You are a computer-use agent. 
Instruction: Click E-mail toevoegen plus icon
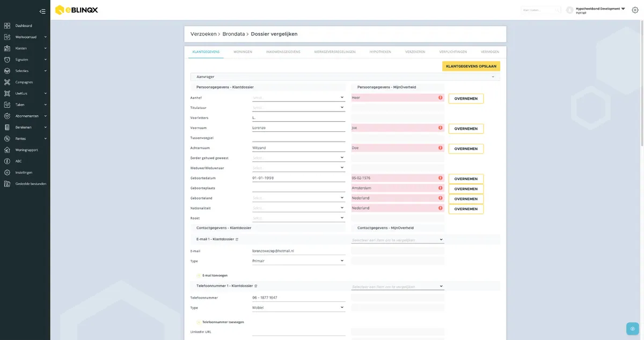(x=199, y=276)
